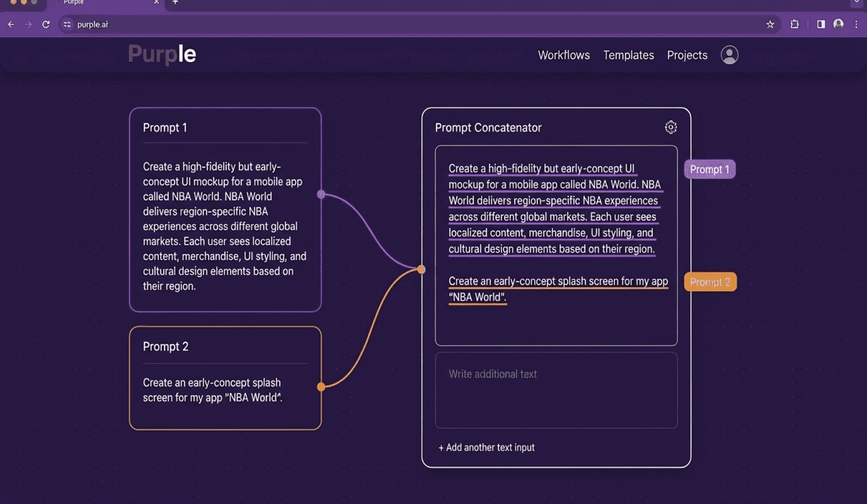
Task: Go back with browser back arrow
Action: click(11, 24)
